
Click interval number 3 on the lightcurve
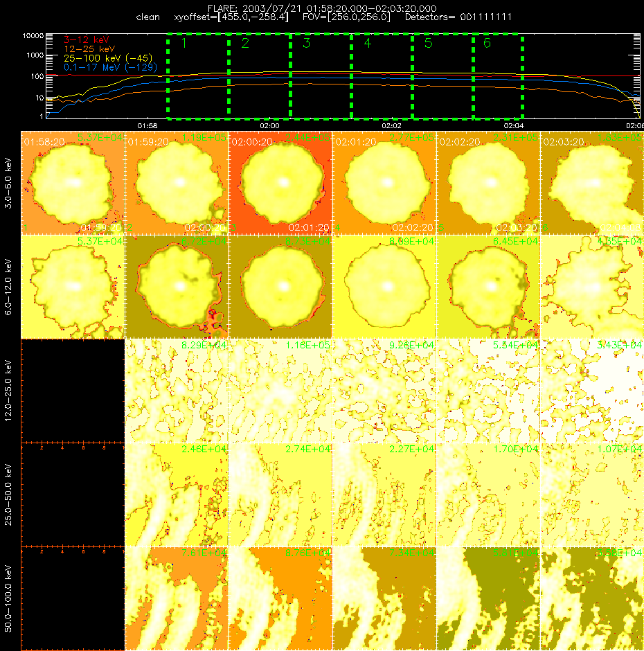click(307, 43)
